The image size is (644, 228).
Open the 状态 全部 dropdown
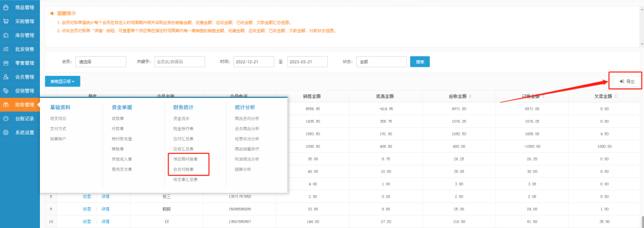pyautogui.click(x=381, y=61)
